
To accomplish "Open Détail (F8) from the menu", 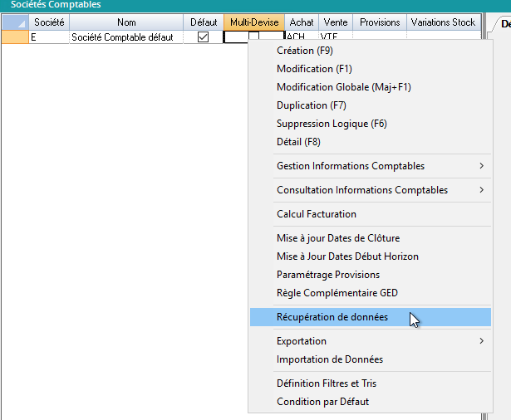I will tap(298, 142).
